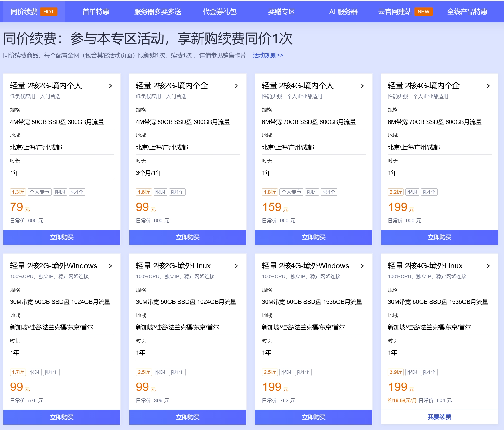
Task: Open the chevron next to 轻量 2核2G-境外Linux
Action: click(x=236, y=266)
